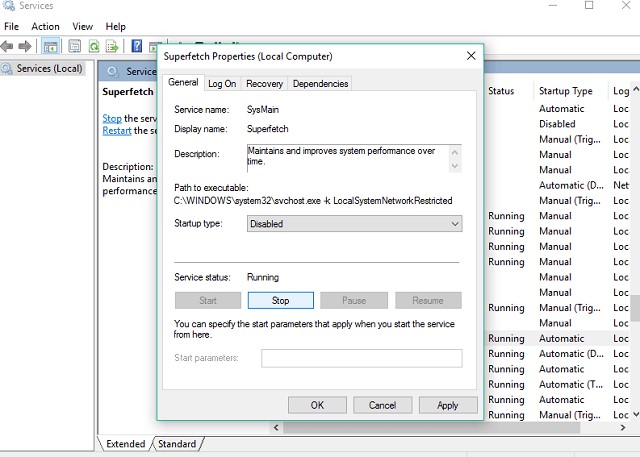
Task: Switch to Standard view tab at bottom
Action: click(x=176, y=443)
